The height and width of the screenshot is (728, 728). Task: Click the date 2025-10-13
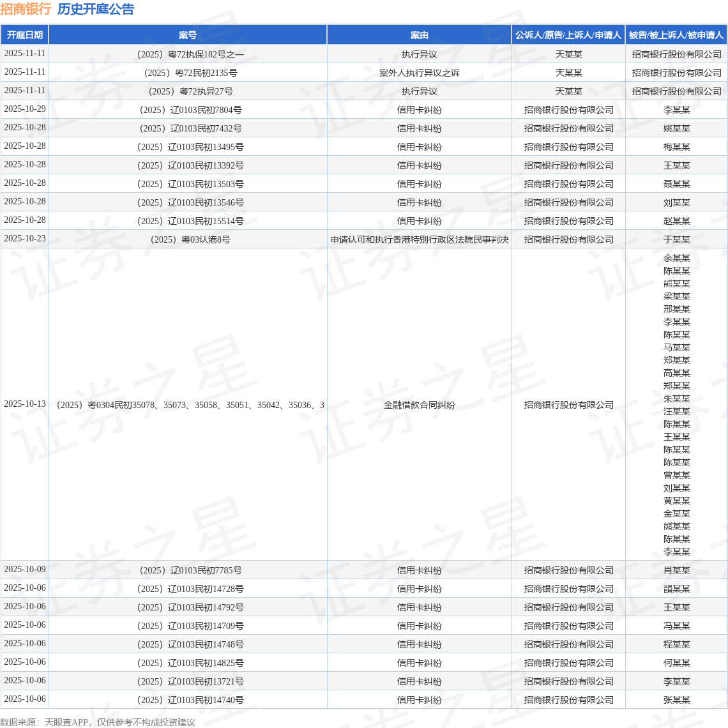(x=25, y=404)
